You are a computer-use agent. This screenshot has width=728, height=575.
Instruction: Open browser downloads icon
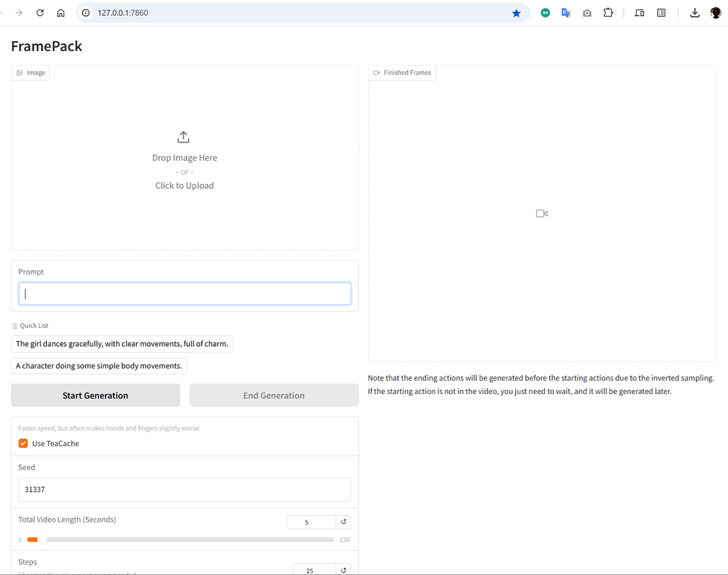(x=695, y=13)
